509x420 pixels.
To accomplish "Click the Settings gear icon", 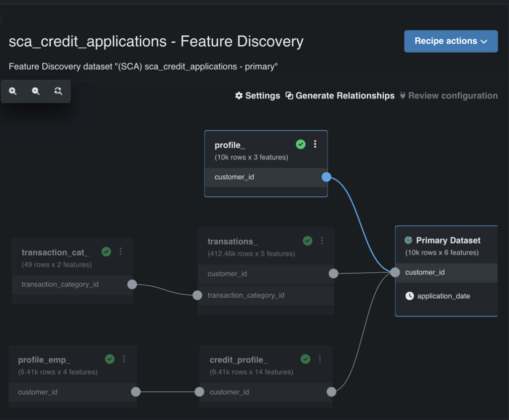I will (x=239, y=96).
